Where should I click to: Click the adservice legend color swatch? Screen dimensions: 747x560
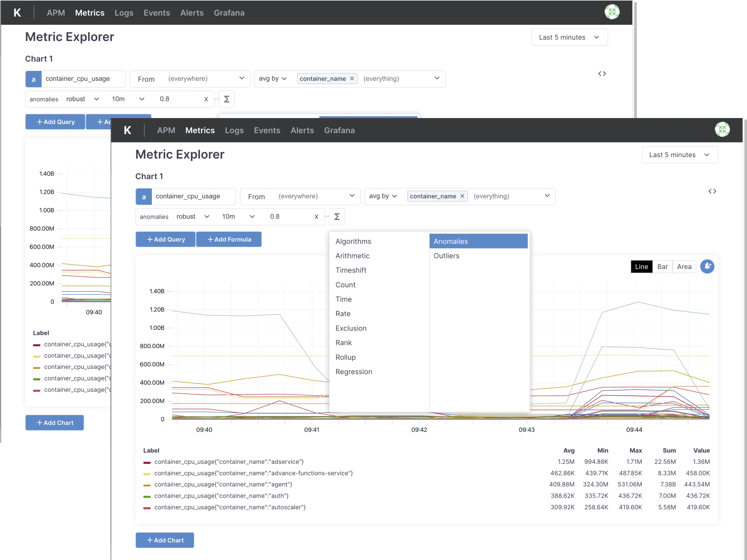(147, 462)
